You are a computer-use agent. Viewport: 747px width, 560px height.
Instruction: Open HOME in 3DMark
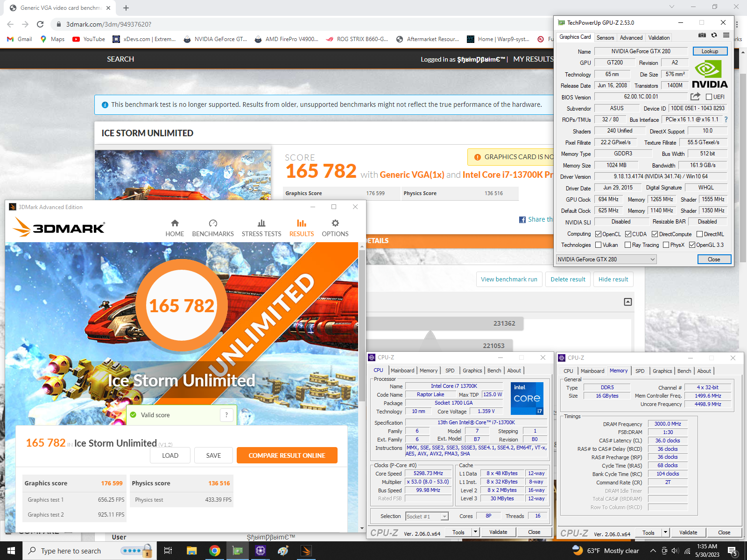tap(175, 228)
